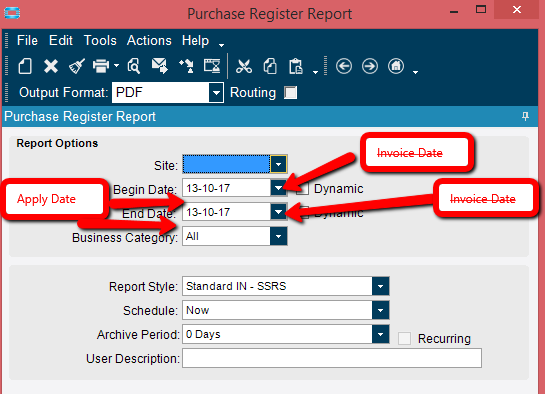This screenshot has height=394, width=545.
Task: Open the Print options arrow
Action: (x=116, y=65)
